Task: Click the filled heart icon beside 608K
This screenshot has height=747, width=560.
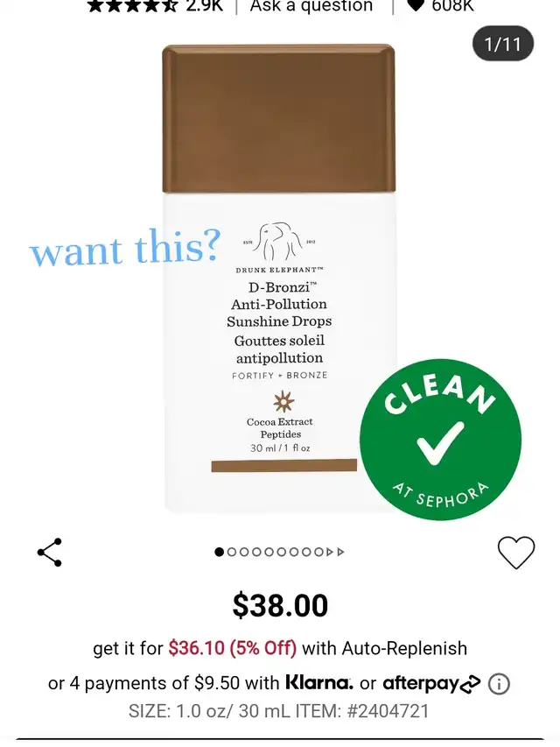Action: (x=416, y=4)
